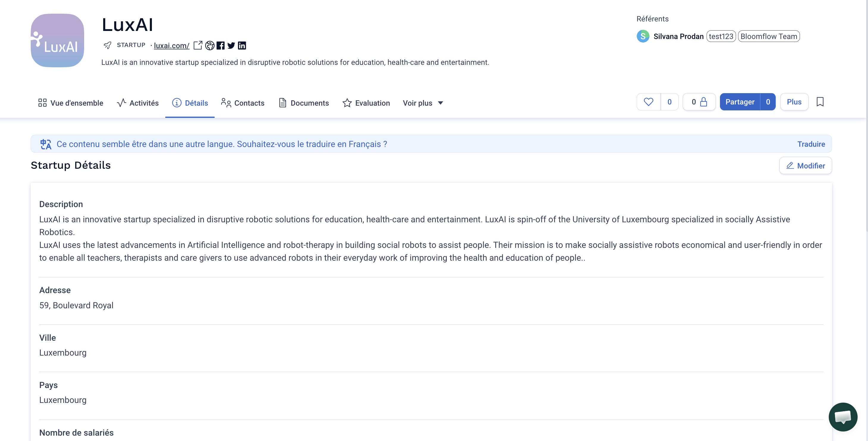Image resolution: width=868 pixels, height=441 pixels.
Task: Click the Pays field label
Action: 48,385
